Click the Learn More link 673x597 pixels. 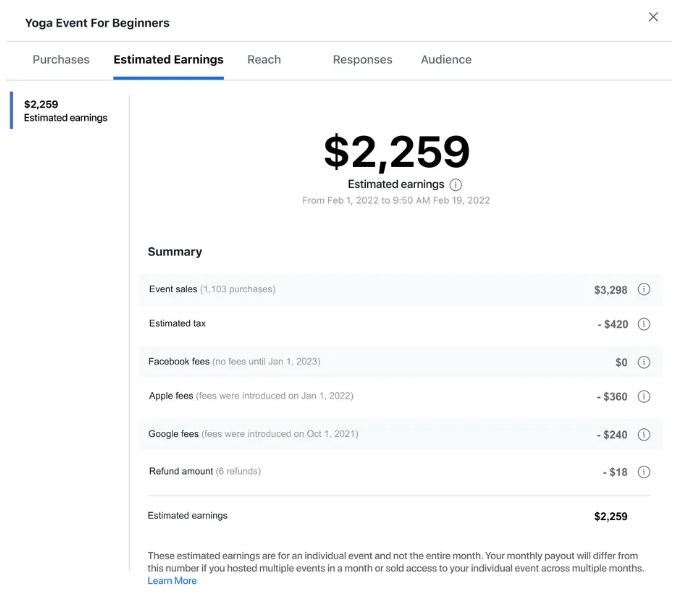point(172,581)
